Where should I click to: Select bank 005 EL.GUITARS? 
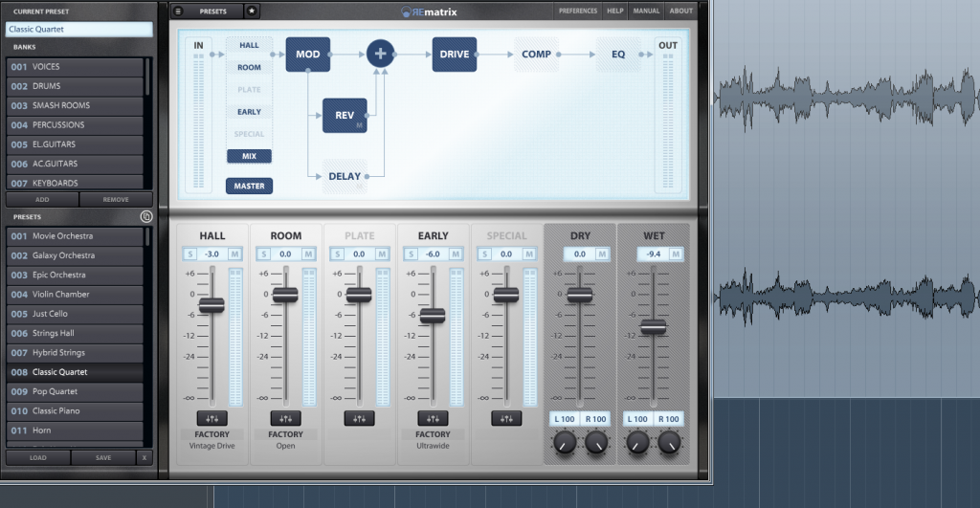(x=75, y=144)
